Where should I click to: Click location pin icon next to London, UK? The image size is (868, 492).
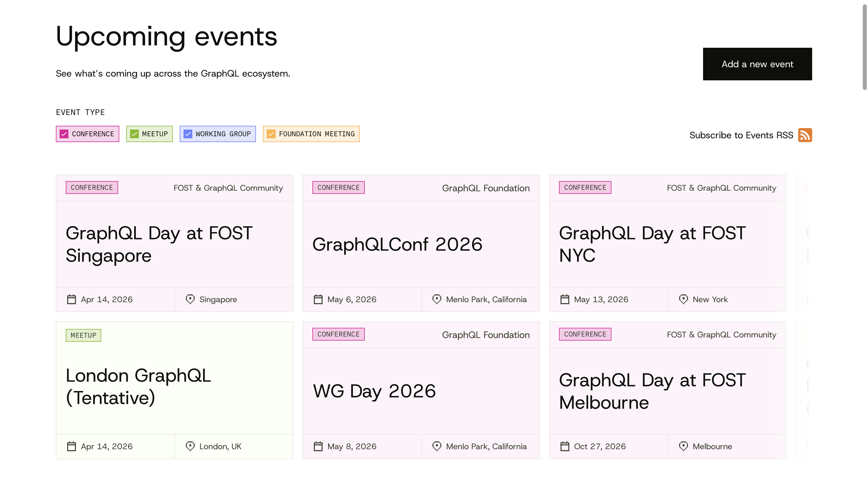pyautogui.click(x=190, y=446)
